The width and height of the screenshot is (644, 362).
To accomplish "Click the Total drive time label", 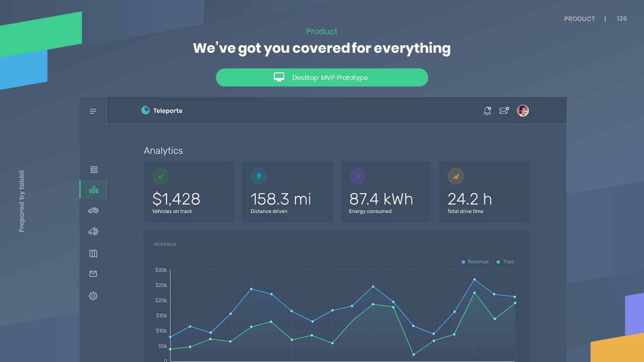I will pos(465,212).
